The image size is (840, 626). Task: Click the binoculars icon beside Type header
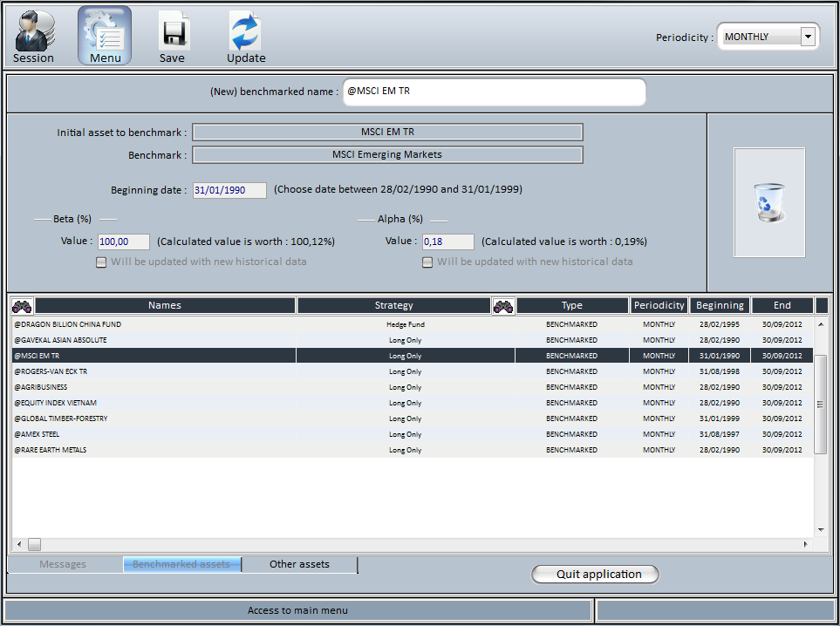point(503,306)
